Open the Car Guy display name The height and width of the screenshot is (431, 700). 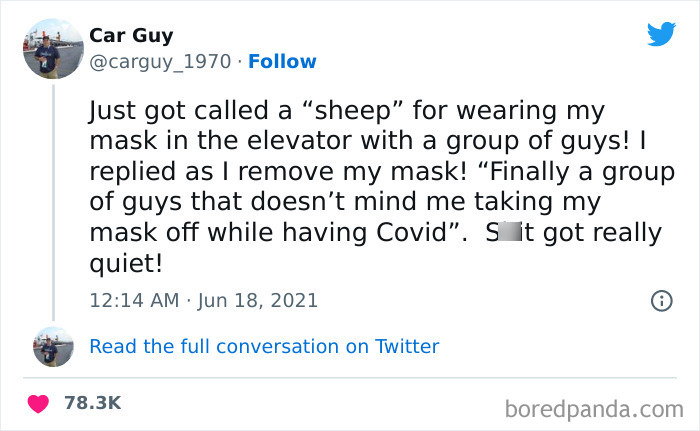coord(131,36)
